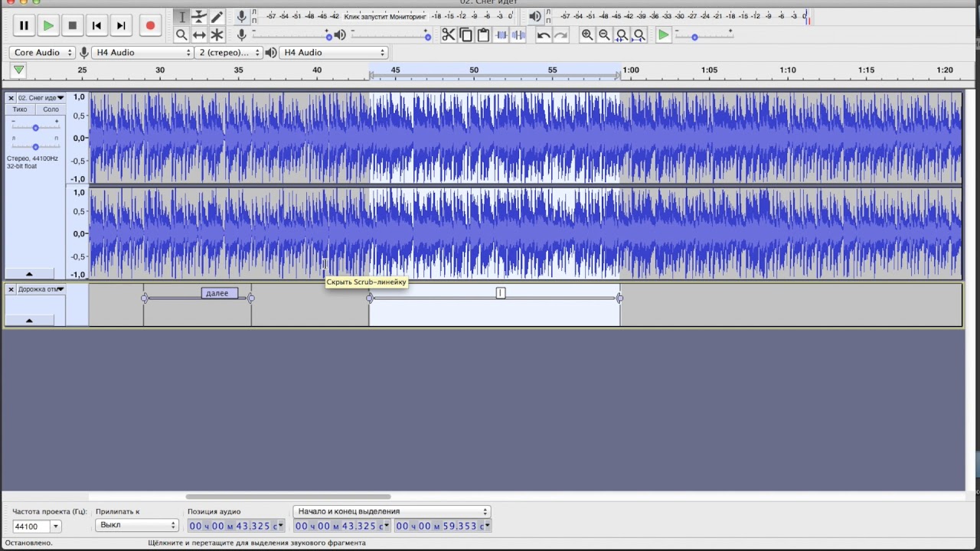Click the Undo arrow icon

point(544,35)
